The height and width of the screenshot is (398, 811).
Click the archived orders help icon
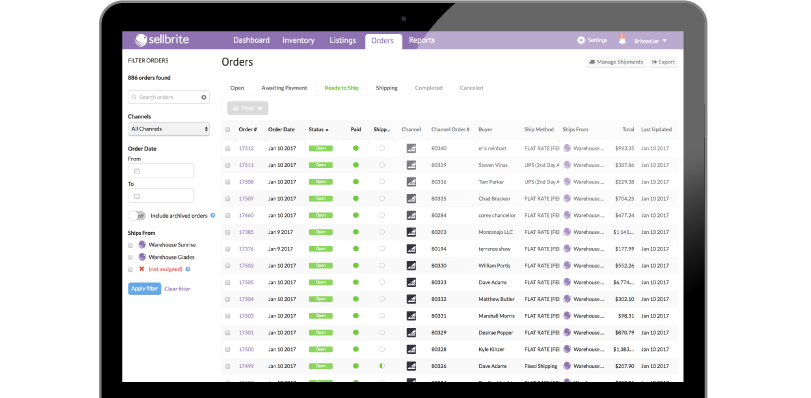point(213,215)
